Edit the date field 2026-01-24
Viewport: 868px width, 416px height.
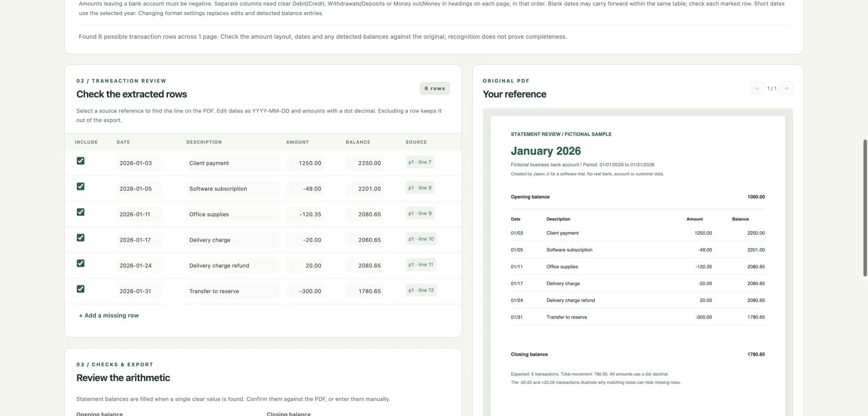click(139, 266)
